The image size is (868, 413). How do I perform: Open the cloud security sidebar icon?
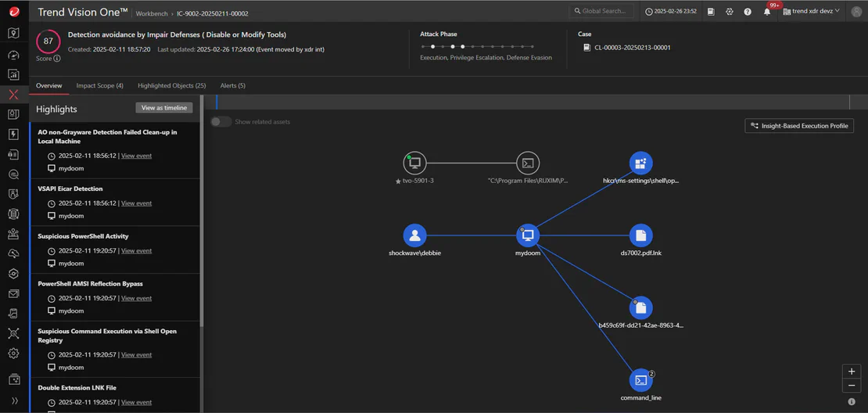coord(14,253)
